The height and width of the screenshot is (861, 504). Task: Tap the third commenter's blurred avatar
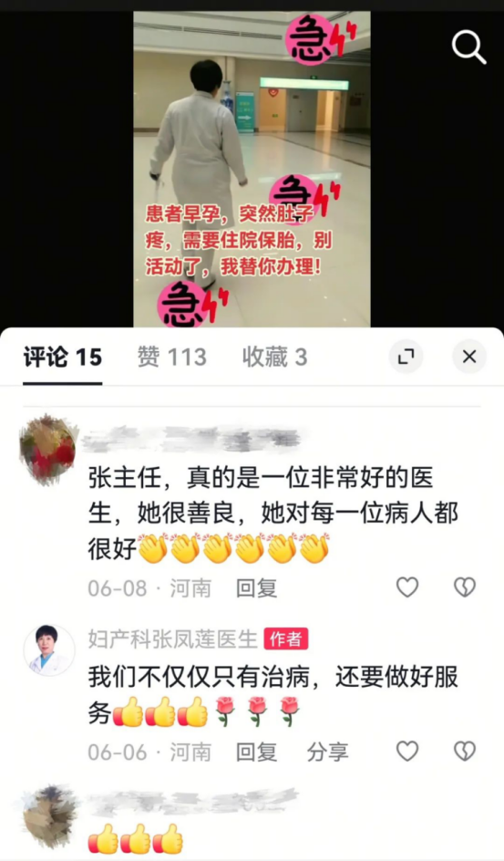[49, 815]
